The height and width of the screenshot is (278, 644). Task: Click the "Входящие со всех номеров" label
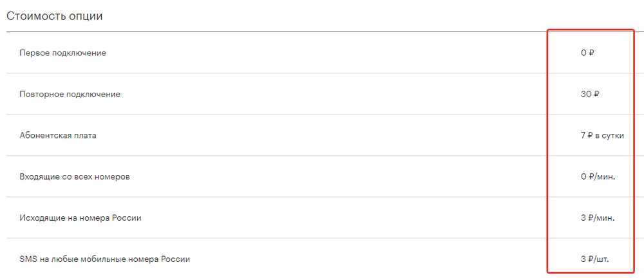75,176
